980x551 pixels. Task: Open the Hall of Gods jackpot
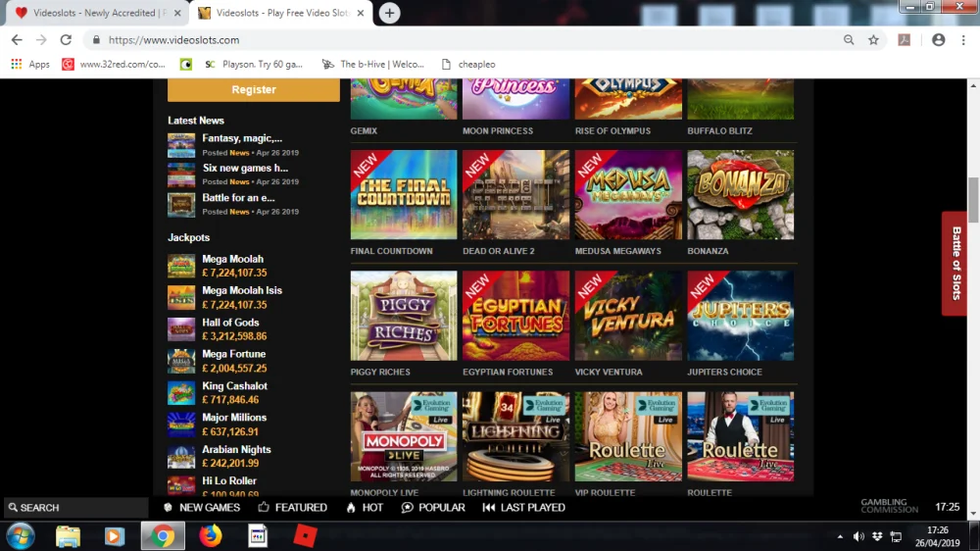click(217, 329)
